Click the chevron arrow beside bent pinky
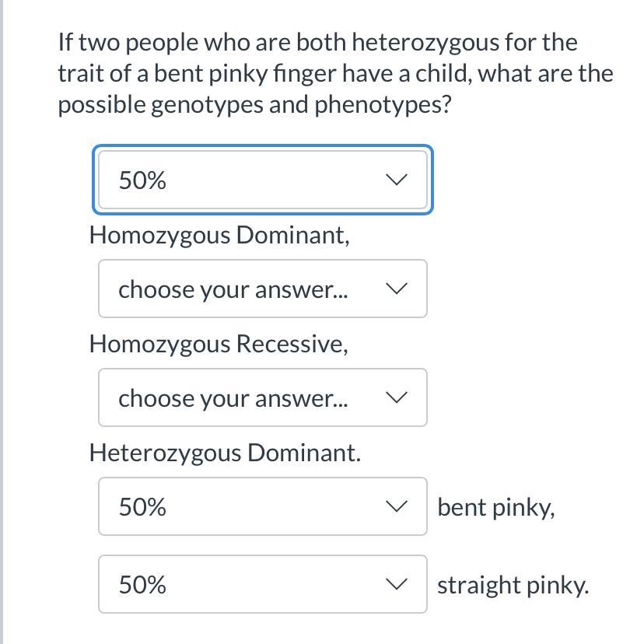The height and width of the screenshot is (644, 644). pos(396,507)
